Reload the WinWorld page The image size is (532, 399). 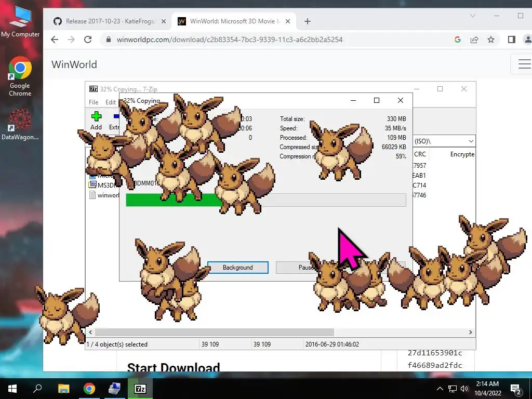coord(88,39)
